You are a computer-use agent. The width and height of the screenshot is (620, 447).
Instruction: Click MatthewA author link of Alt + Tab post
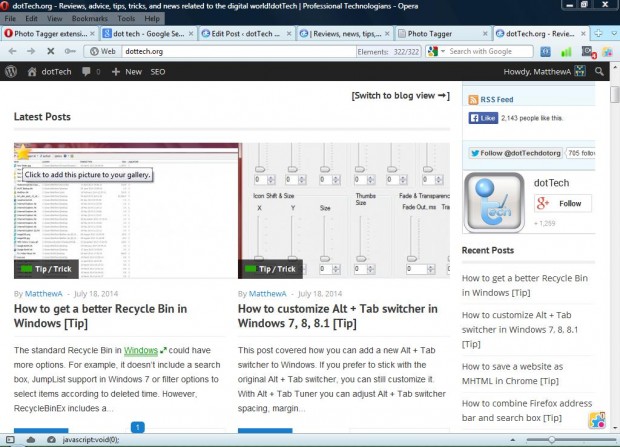(x=268, y=294)
